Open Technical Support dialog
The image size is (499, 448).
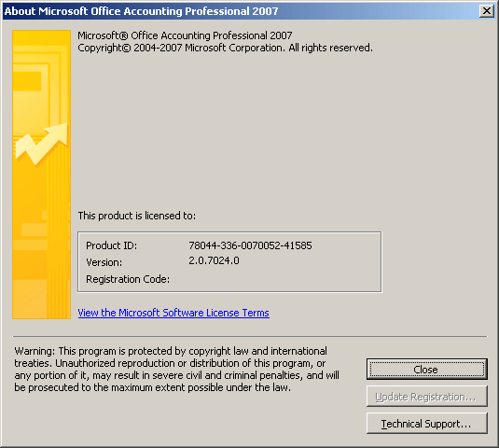point(427,424)
